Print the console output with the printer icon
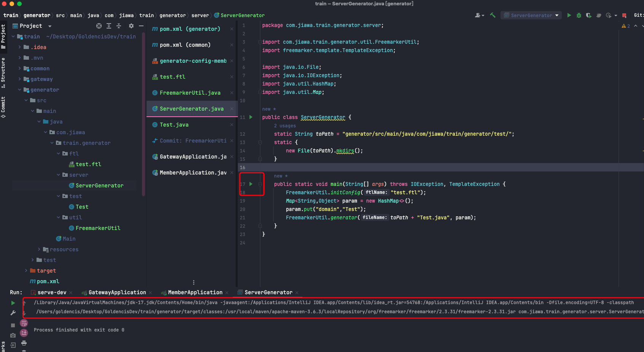The image size is (644, 352). pos(24,343)
